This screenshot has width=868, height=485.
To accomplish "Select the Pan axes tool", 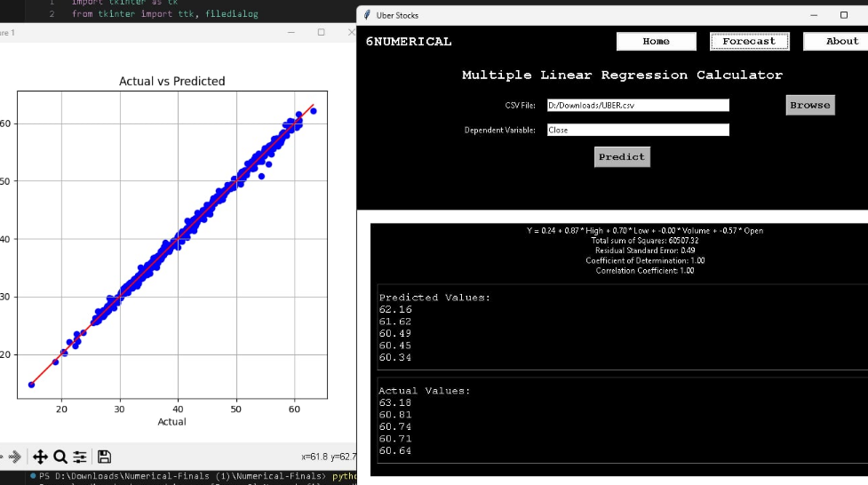I will click(x=40, y=457).
